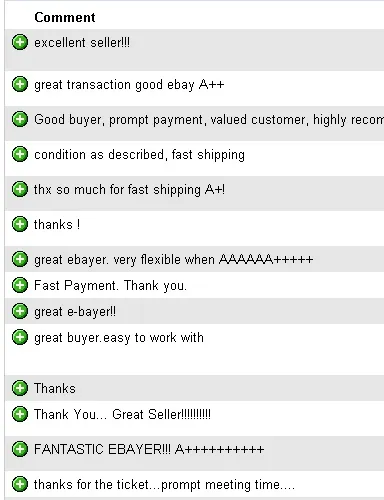The width and height of the screenshot is (384, 500).
Task: Click positive icon by 'Thank You... Great Seller'
Action: click(20, 414)
